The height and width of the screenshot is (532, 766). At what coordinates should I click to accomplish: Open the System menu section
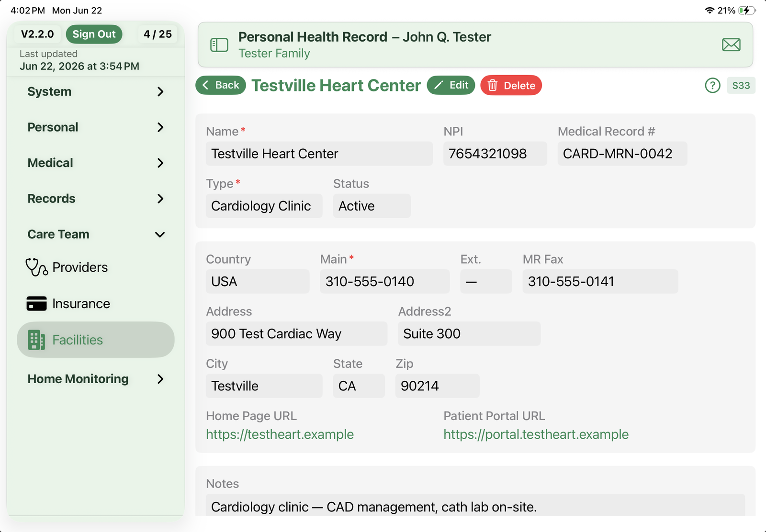(x=96, y=91)
